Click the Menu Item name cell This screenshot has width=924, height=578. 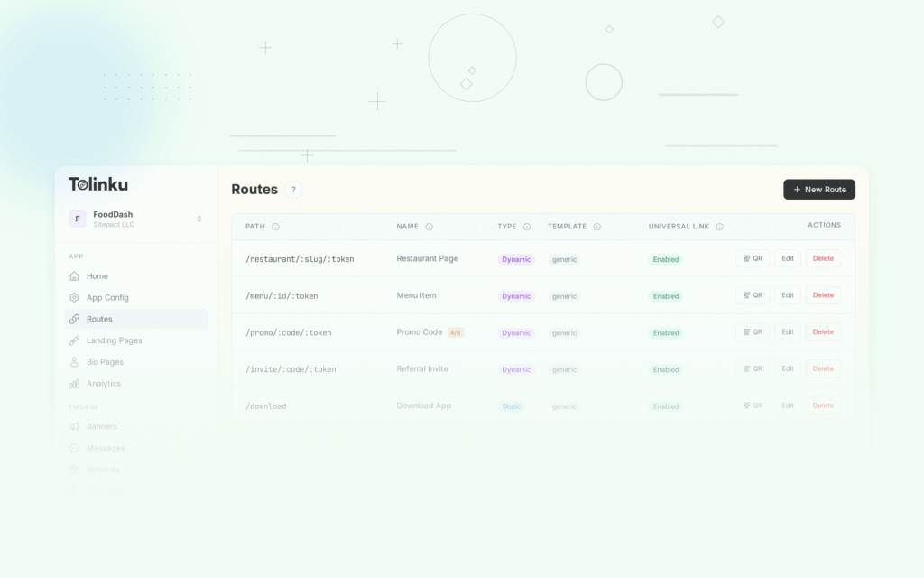(x=417, y=295)
